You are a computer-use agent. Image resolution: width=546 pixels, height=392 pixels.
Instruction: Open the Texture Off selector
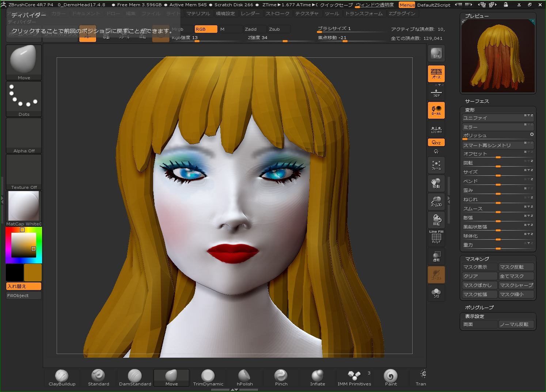24,172
